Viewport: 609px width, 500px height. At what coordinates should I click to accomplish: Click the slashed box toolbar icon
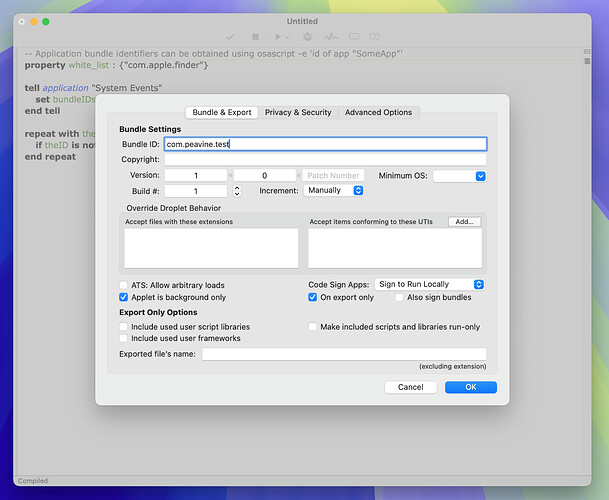tap(374, 37)
